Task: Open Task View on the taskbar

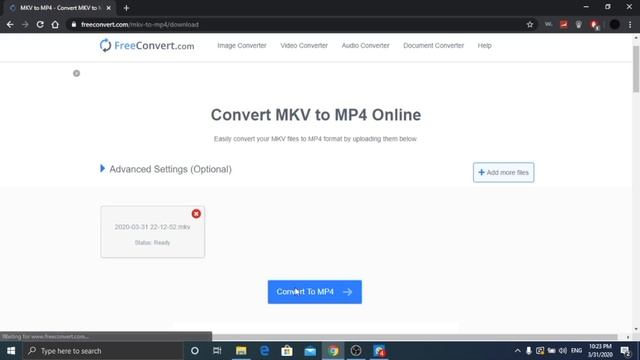Action: 217,351
